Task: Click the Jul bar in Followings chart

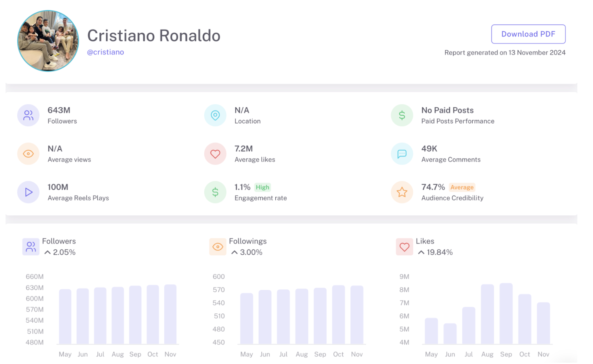Action: (x=283, y=317)
